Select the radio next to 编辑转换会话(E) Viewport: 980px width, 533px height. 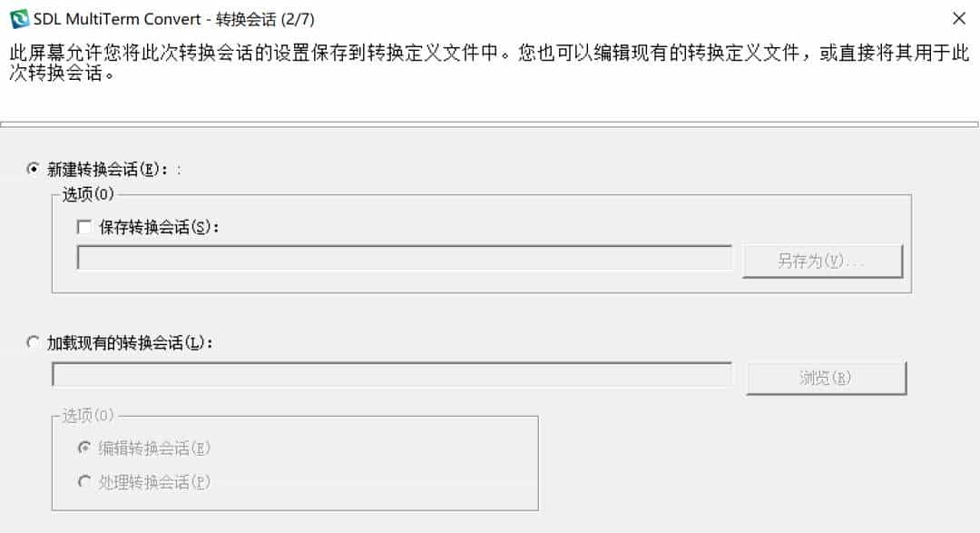coord(86,448)
